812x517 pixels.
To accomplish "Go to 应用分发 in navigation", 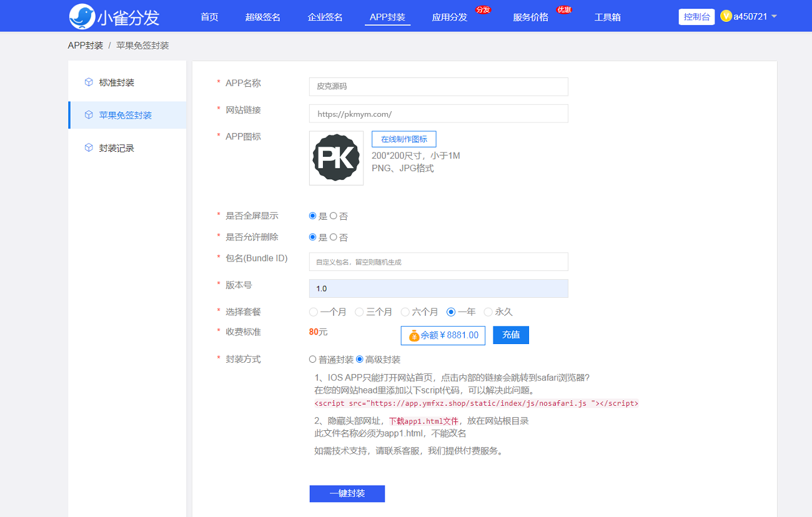I will tap(450, 17).
